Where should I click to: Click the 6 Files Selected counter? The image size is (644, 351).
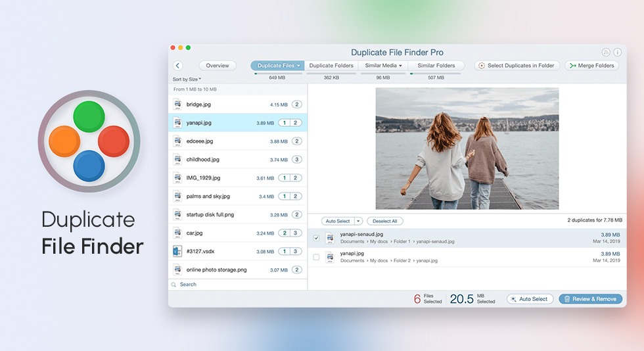428,299
